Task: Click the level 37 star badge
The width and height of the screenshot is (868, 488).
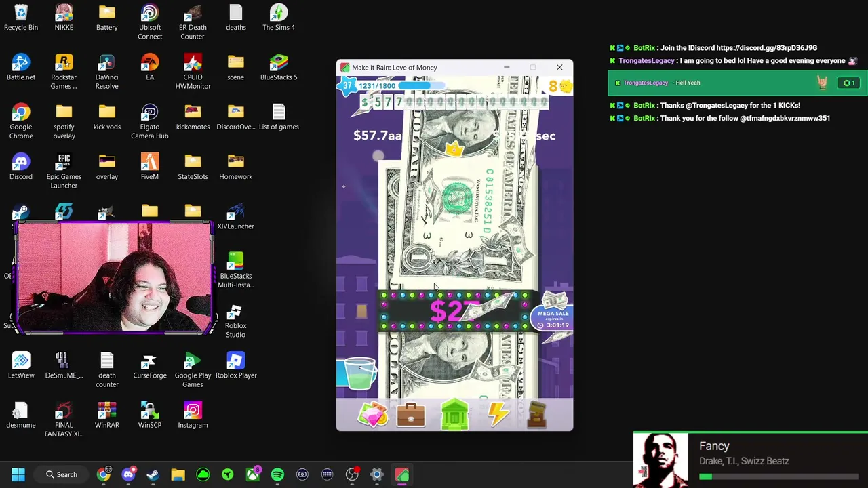Action: [347, 85]
